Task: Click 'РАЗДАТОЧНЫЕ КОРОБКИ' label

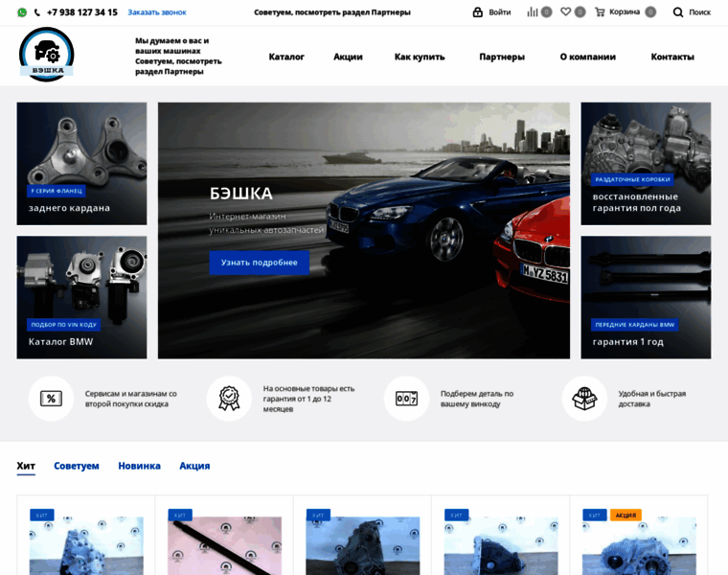Action: (632, 179)
